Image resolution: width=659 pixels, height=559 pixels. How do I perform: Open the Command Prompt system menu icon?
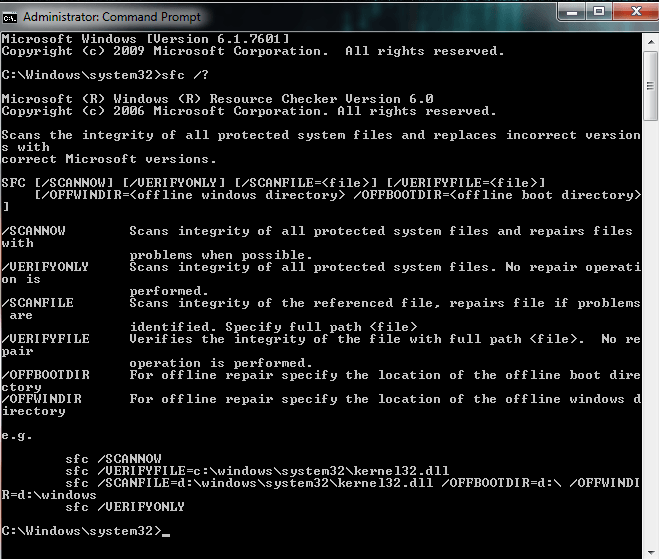9,18
